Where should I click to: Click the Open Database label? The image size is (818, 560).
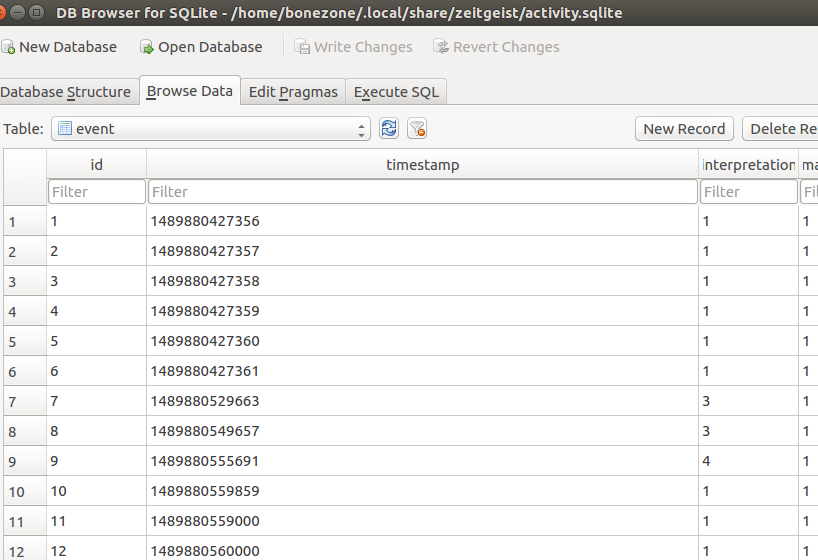click(x=210, y=47)
